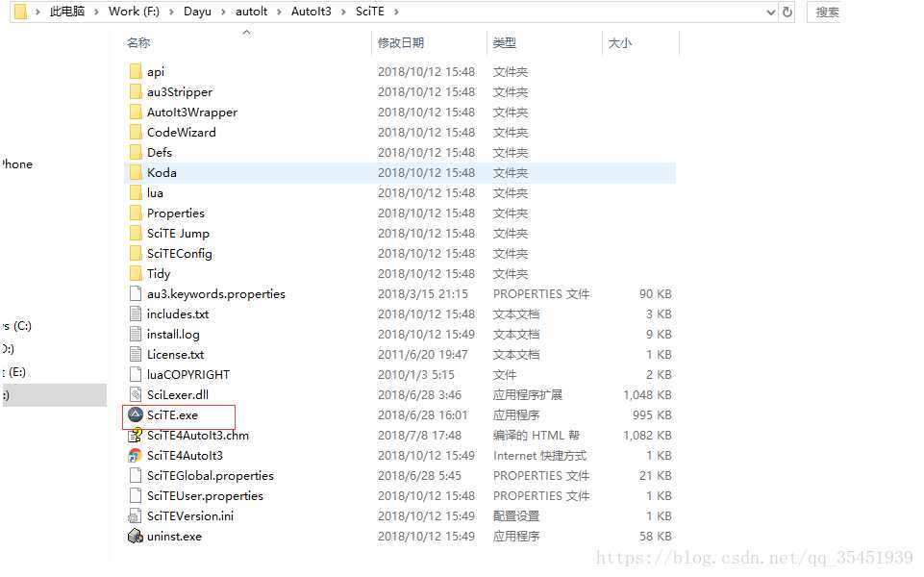Click the au3.keywords.properties file name
This screenshot has height=577, width=924.
click(216, 293)
